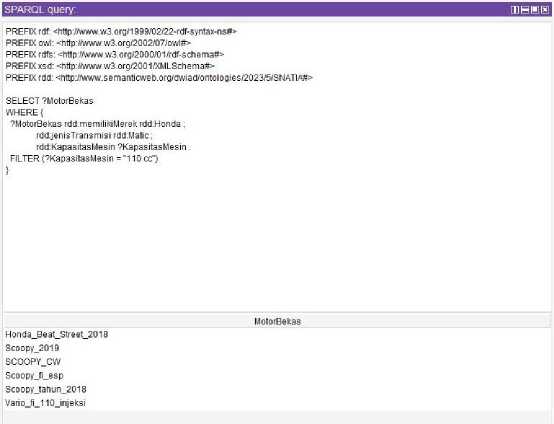
Task: Select the Honda_Beat_Street_2018 result row
Action: coord(277,334)
